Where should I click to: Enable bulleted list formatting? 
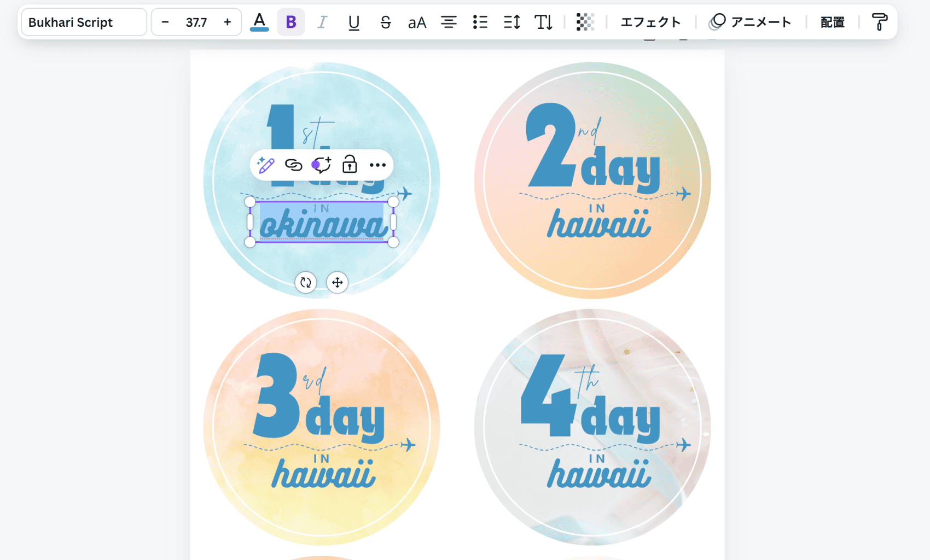click(480, 22)
